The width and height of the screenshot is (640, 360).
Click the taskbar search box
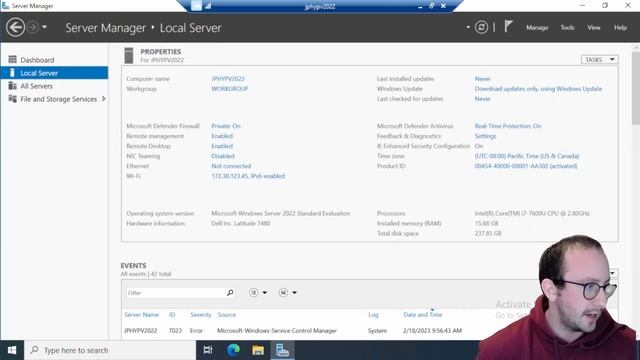(x=110, y=350)
